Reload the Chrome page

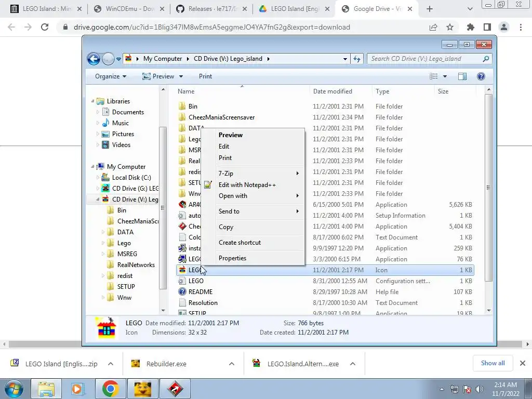[x=45, y=27]
